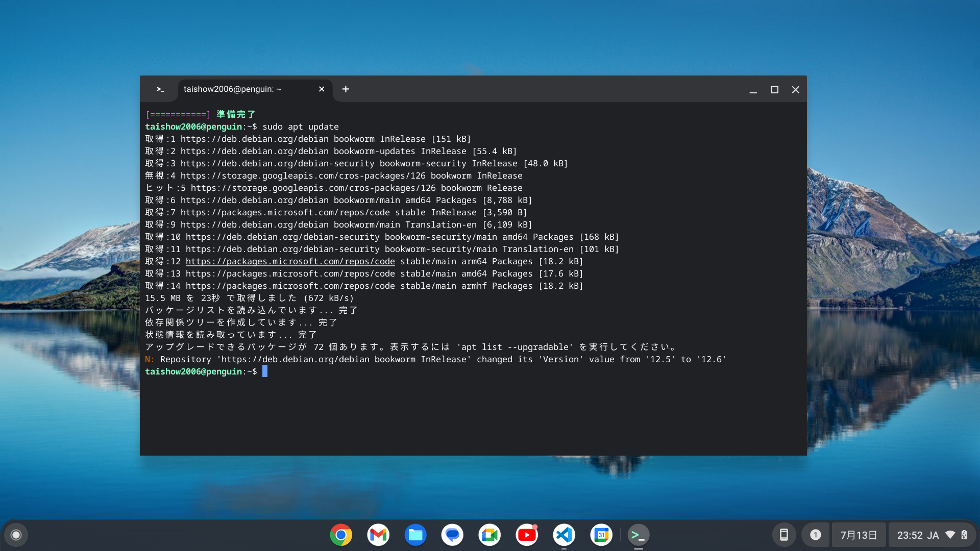Viewport: 980px width, 551px height.
Task: Open YouTube from the shelf
Action: click(527, 535)
